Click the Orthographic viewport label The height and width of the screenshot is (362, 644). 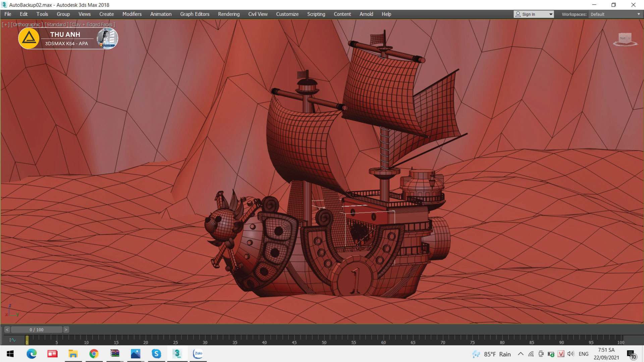27,24
